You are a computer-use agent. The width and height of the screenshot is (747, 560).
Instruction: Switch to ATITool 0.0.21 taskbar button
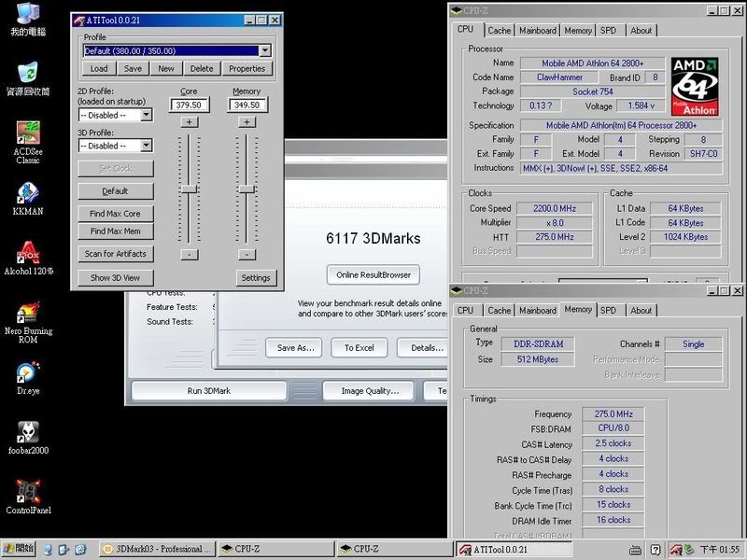pos(514,549)
